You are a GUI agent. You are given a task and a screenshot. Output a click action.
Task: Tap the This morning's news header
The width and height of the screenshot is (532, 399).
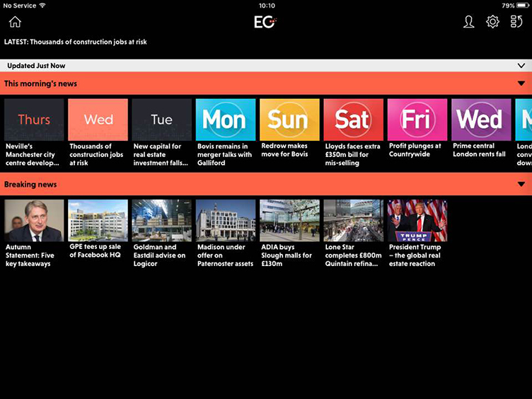pyautogui.click(x=266, y=83)
